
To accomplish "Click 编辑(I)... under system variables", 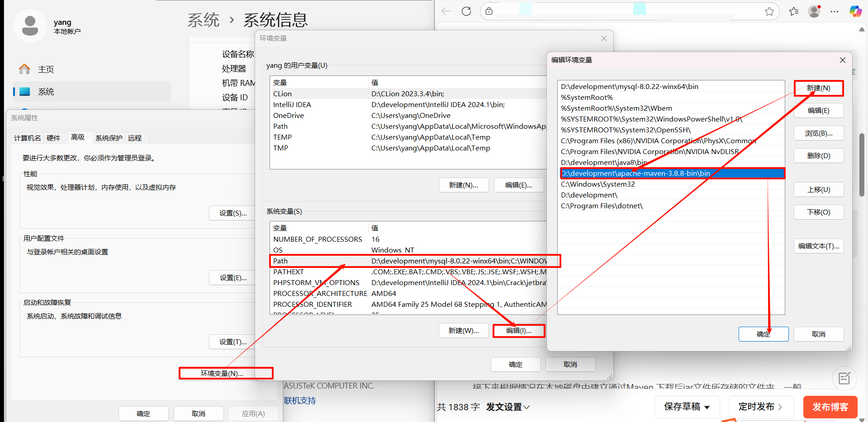I will point(519,331).
